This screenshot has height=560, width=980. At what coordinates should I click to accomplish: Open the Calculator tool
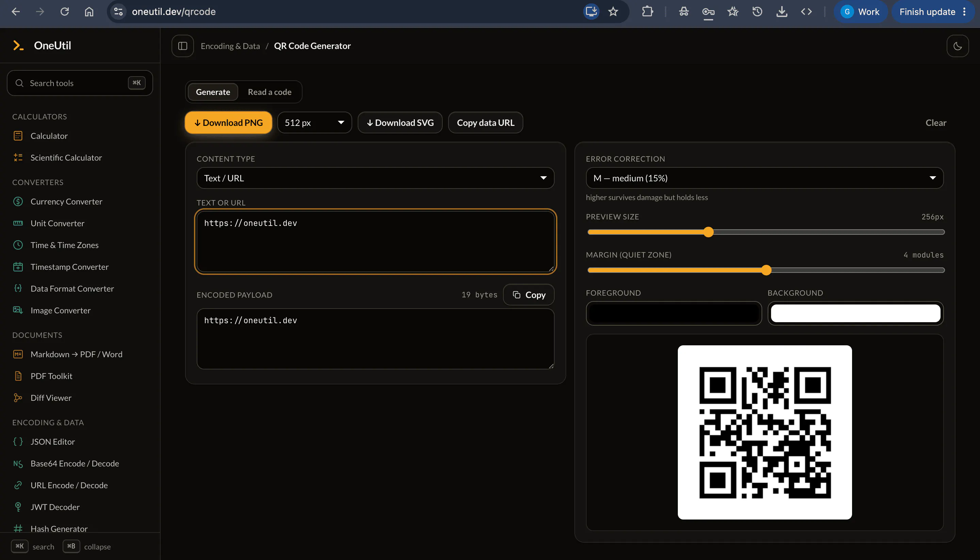click(80, 136)
